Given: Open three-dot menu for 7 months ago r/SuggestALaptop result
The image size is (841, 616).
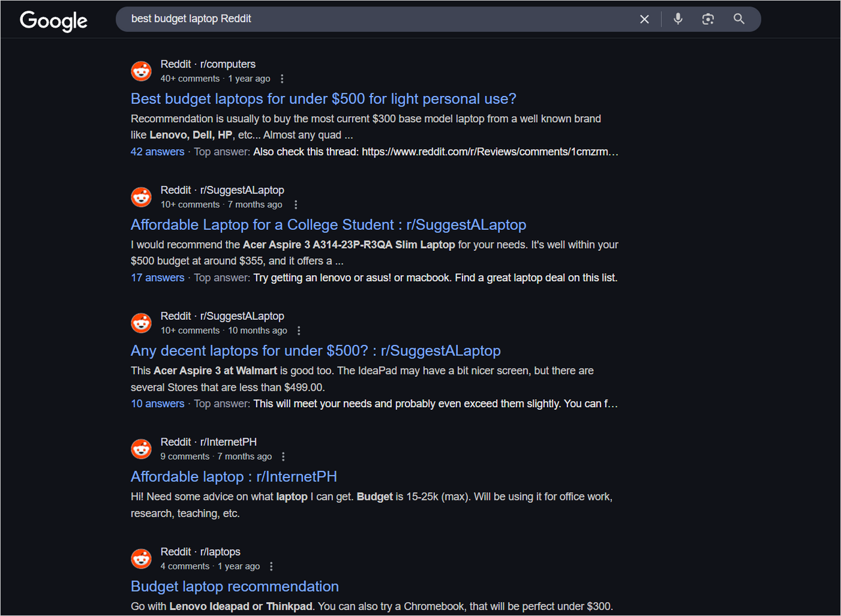Looking at the screenshot, I should (x=296, y=205).
